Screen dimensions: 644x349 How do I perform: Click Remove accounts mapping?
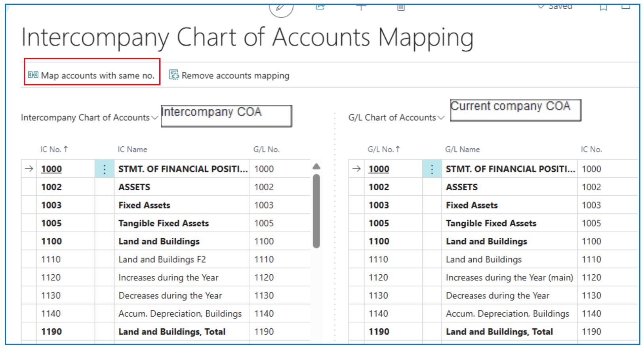[x=230, y=76]
